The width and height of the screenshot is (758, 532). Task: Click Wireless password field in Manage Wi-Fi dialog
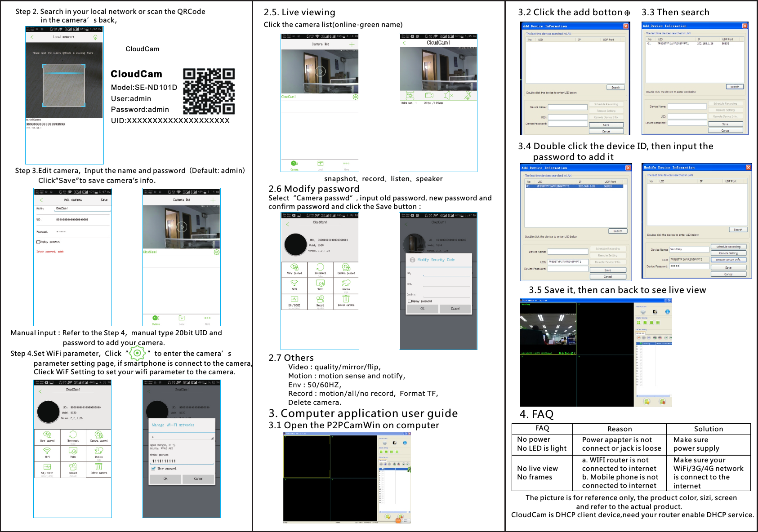[x=182, y=461]
